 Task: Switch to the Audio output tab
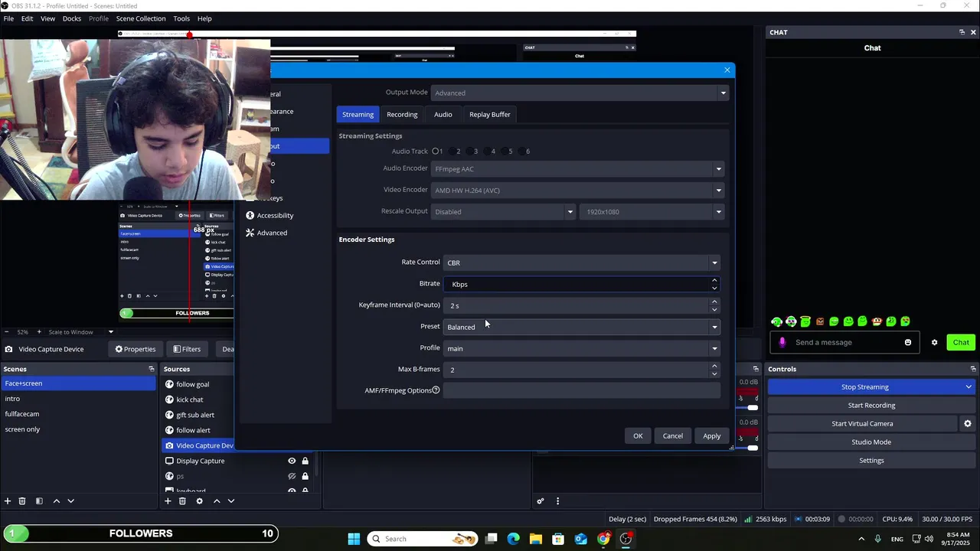pos(443,115)
